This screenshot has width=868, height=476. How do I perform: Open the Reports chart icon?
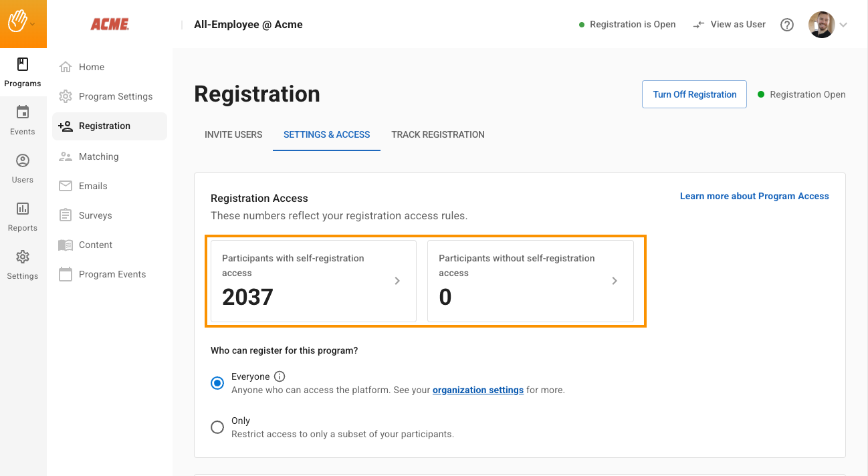(23, 209)
